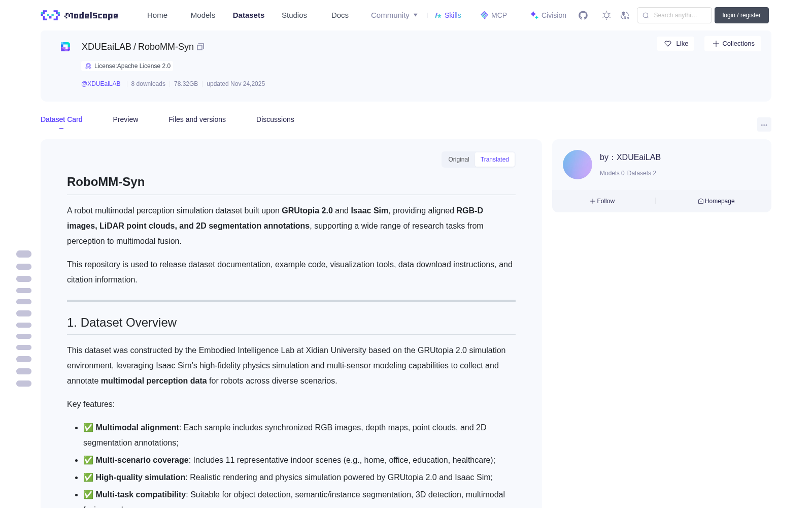
Task: Open the MCP link
Action: click(494, 15)
